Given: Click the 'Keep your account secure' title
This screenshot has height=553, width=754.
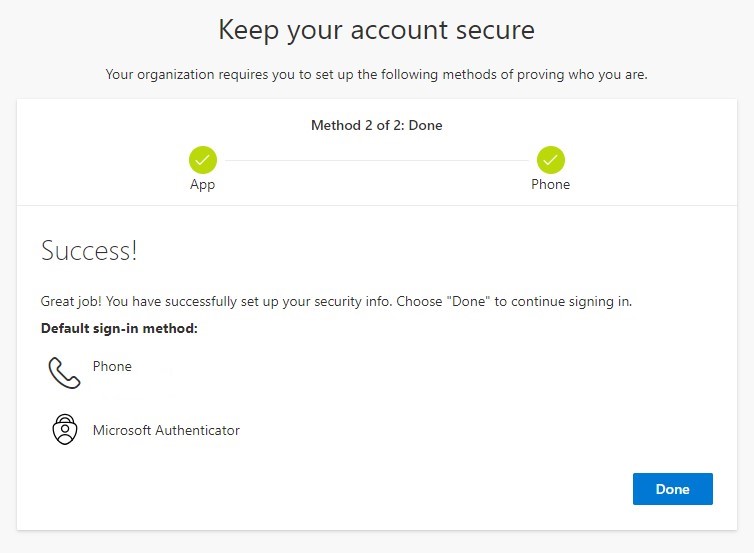Looking at the screenshot, I should click(377, 30).
